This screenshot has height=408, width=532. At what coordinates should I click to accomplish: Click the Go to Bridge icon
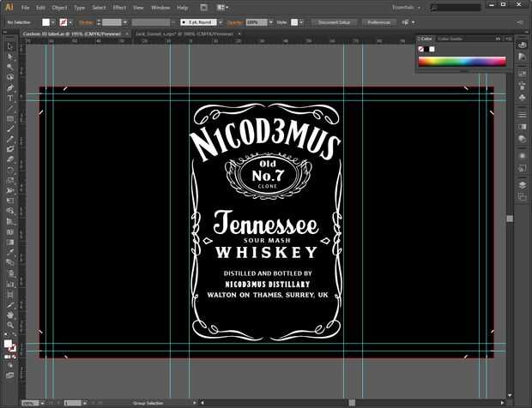[203, 8]
